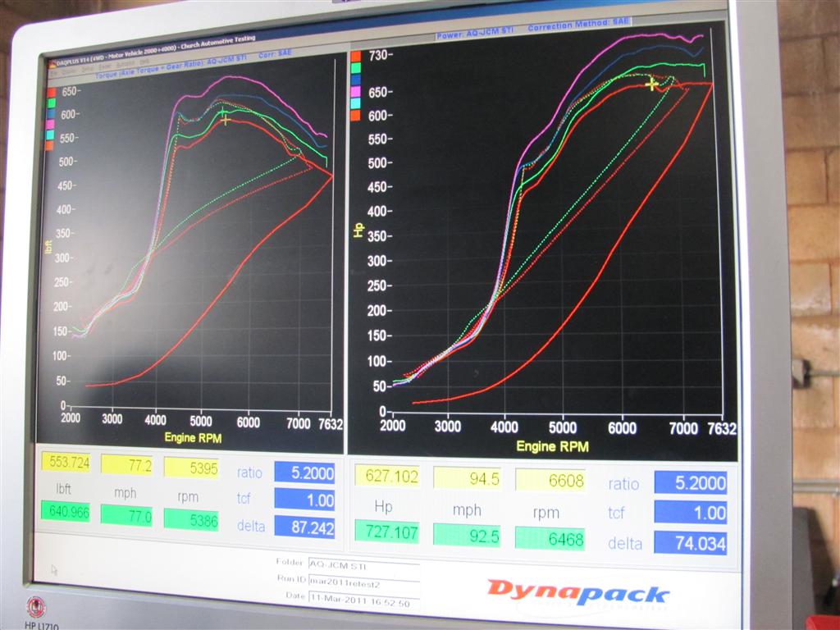This screenshot has height=630, width=840.
Task: Click the yellow 627.102 Hp readout
Action: (x=386, y=477)
